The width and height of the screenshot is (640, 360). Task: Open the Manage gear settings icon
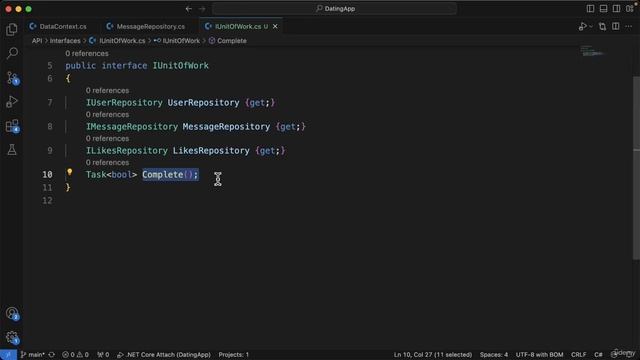click(x=12, y=338)
